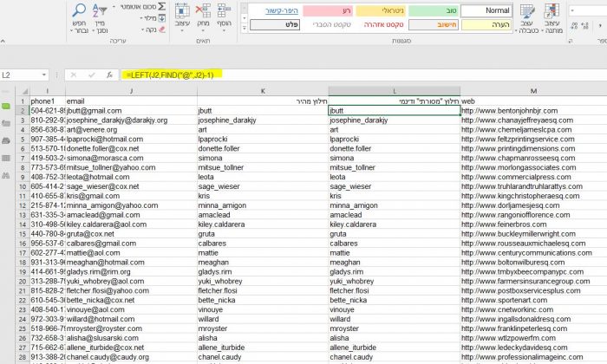Click cell 'kiley.caldarera@aol.com'
The height and width of the screenshot is (364, 607).
click(131, 224)
